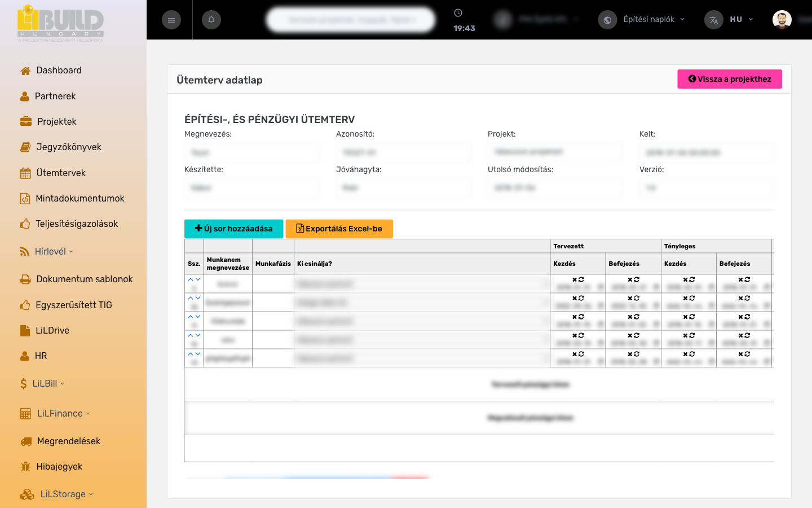Image resolution: width=812 pixels, height=508 pixels.
Task: Clear first row's Tervezett Kezdés date
Action: tap(575, 279)
